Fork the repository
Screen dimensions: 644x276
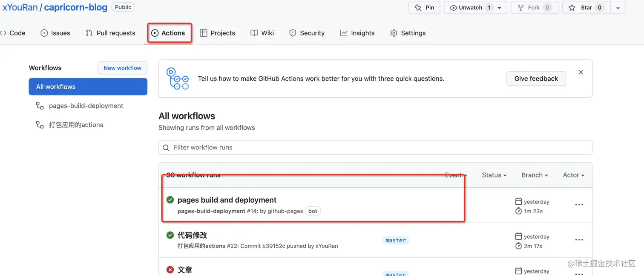[x=535, y=7]
